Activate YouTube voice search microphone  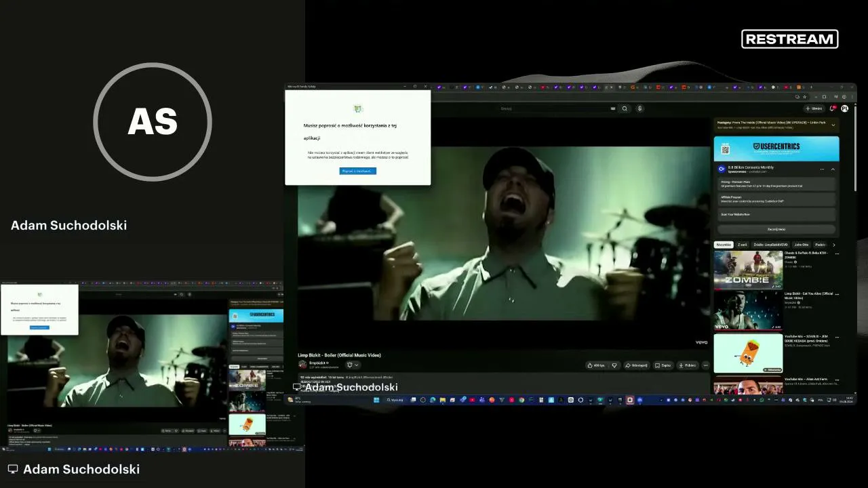(x=639, y=108)
